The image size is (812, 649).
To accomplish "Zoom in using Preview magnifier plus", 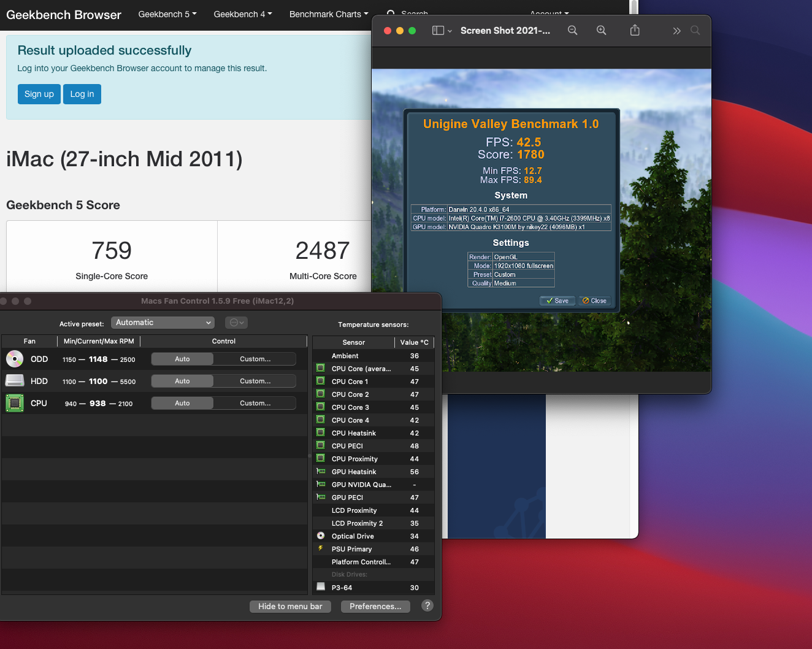I will 601,31.
